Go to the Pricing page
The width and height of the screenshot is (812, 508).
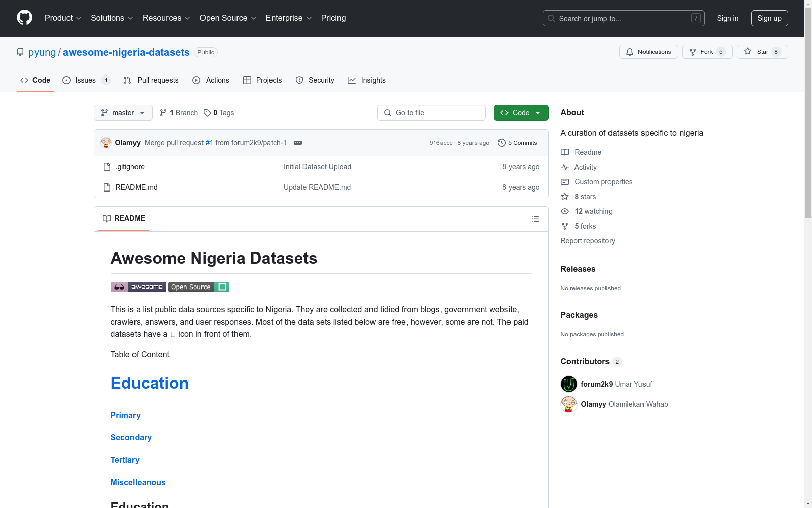333,18
